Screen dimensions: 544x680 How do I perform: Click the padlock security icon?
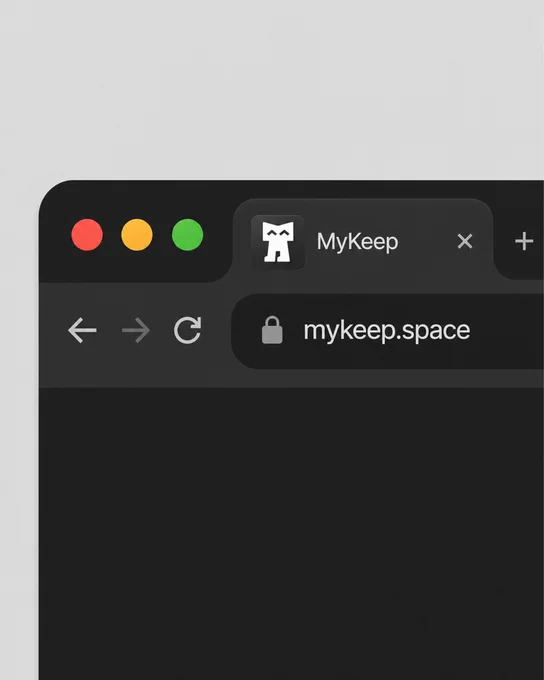pos(272,330)
